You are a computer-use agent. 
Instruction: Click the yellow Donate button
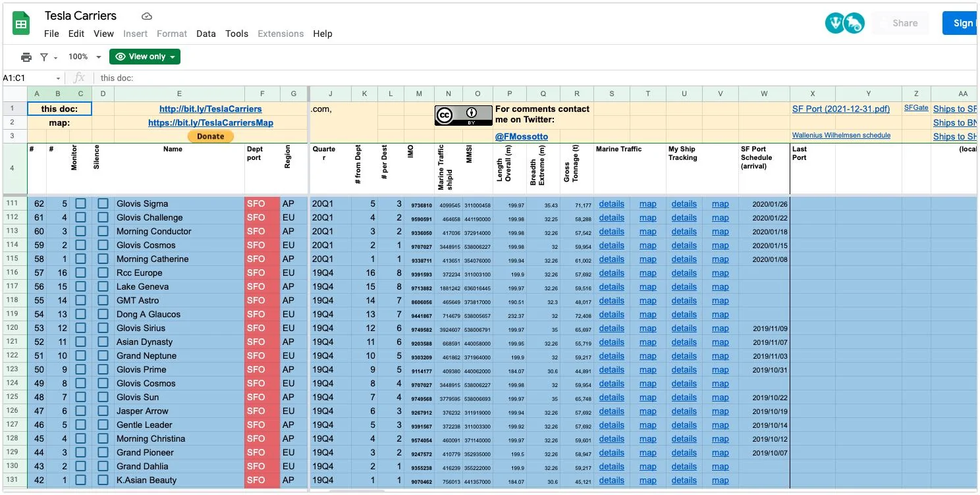211,136
